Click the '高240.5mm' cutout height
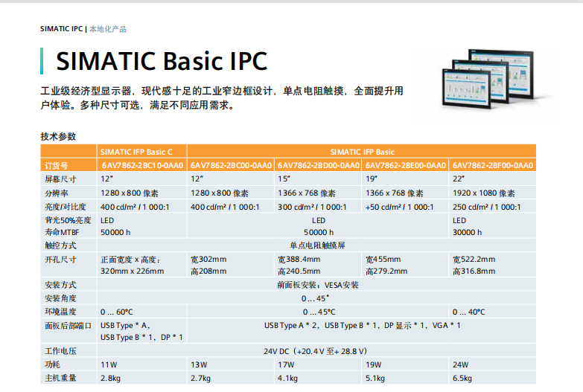 [299, 271]
